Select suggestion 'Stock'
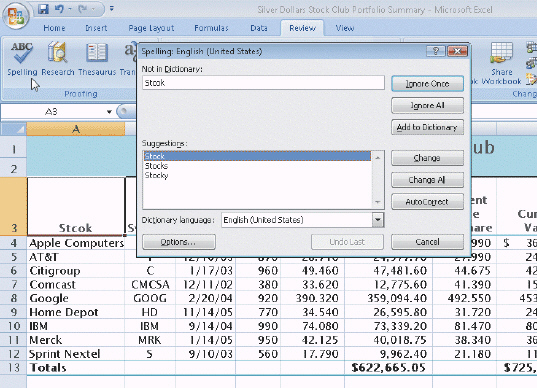The height and width of the screenshot is (388, 537). tap(257, 156)
